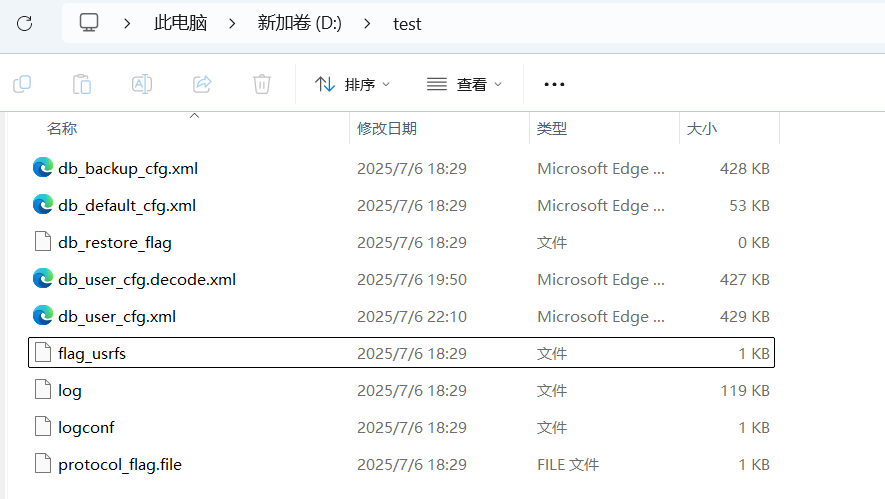
Task: Click the share icon
Action: tap(202, 84)
